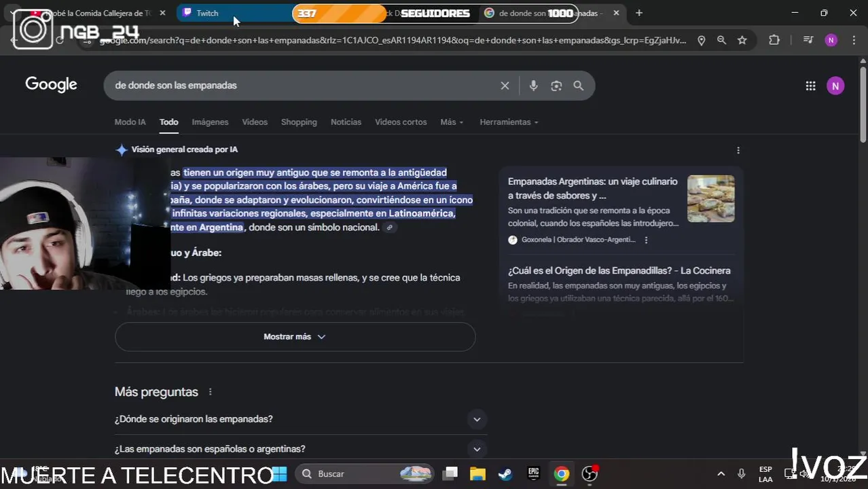Viewport: 868px width, 489px height.
Task: Open the Google account avatar N
Action: 835,86
